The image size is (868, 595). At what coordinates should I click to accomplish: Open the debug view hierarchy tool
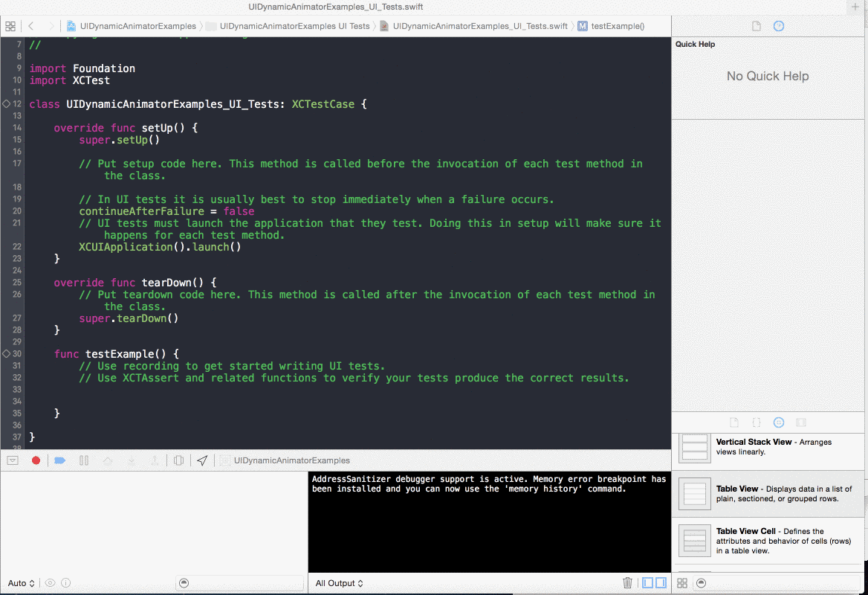[178, 460]
